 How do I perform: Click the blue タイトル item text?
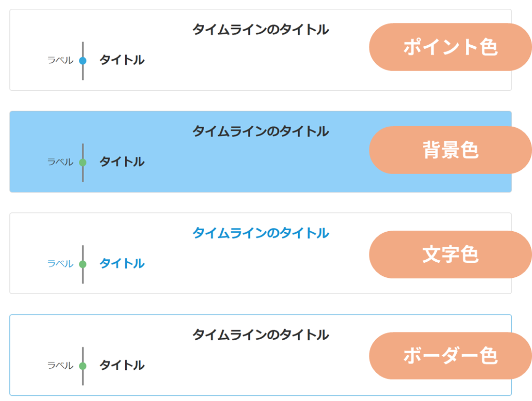[x=122, y=264]
